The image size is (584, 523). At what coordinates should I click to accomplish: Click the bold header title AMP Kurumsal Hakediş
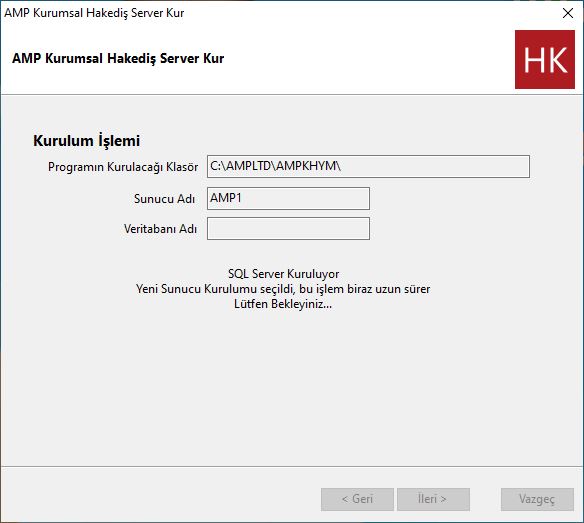(118, 58)
